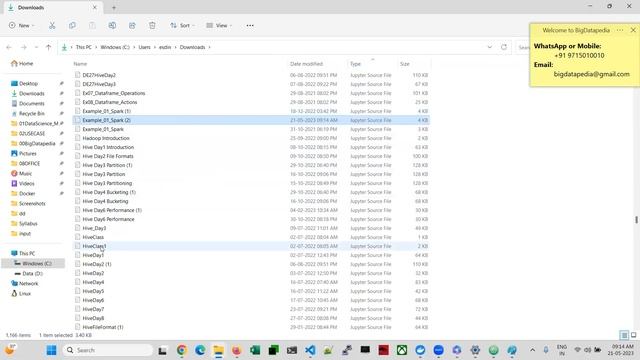Screen dimensions: 640x360
Task: Click the file list vertical scrollbar thumb
Action: (636, 220)
